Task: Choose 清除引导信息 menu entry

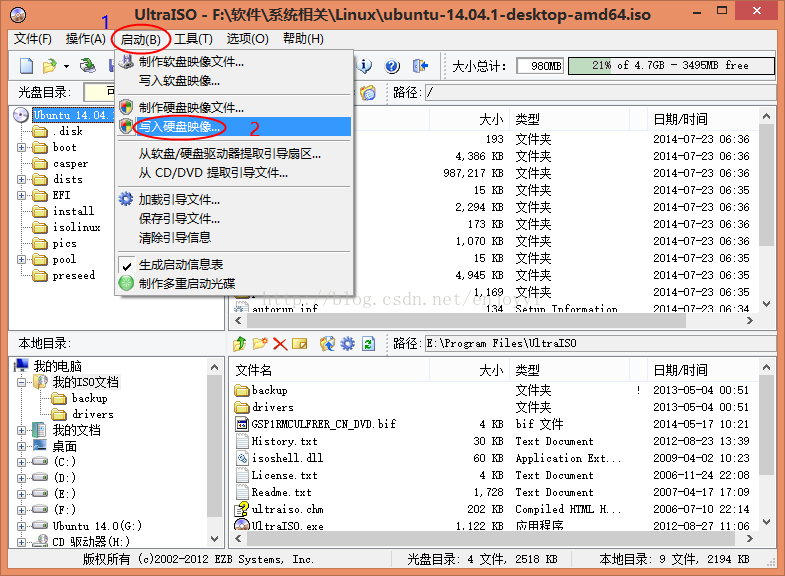Action: click(x=234, y=238)
